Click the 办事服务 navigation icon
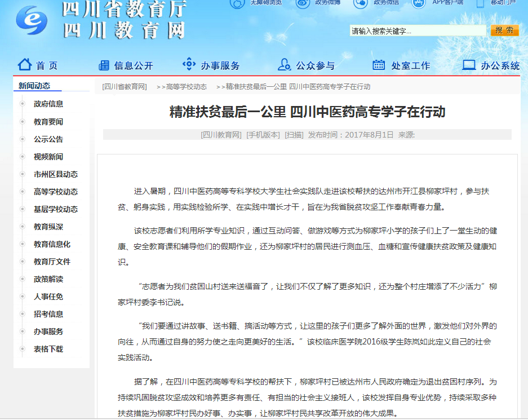Image resolution: width=528 pixels, height=420 pixels. (189, 65)
